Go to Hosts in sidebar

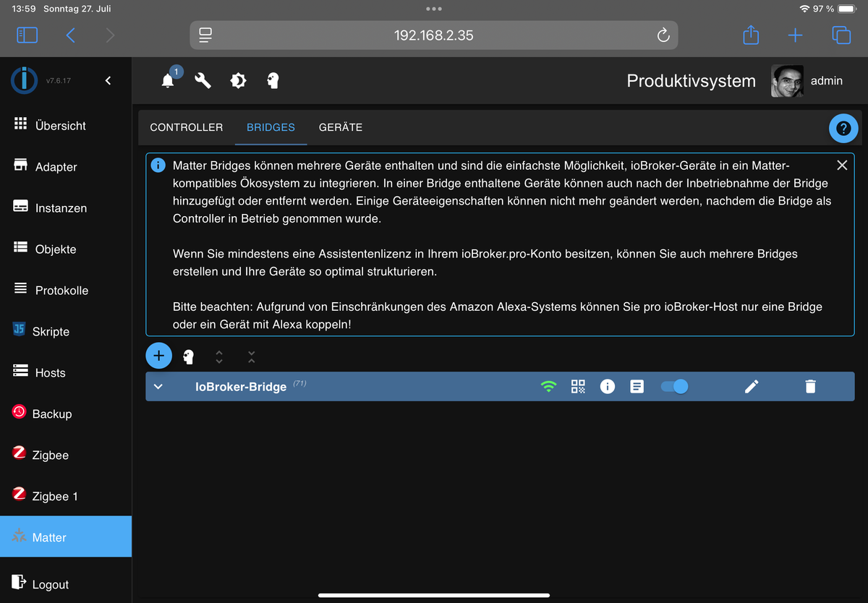(66, 372)
